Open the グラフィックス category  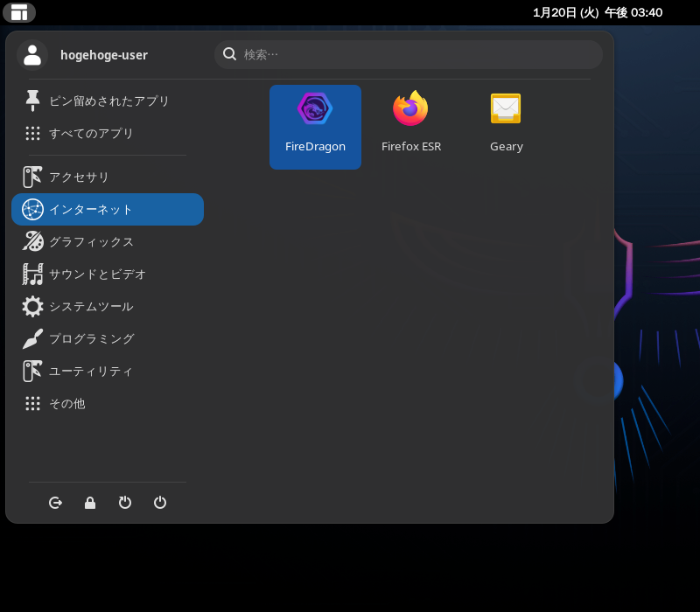(x=108, y=242)
